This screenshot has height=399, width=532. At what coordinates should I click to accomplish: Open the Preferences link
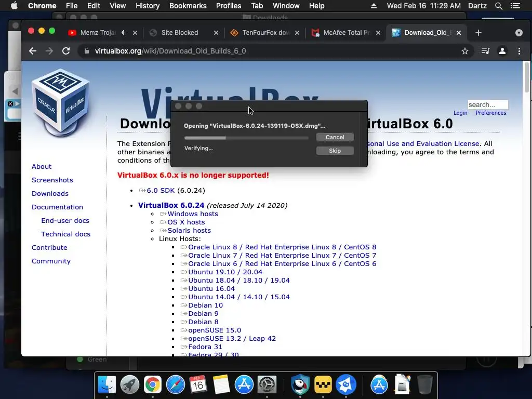[490, 113]
